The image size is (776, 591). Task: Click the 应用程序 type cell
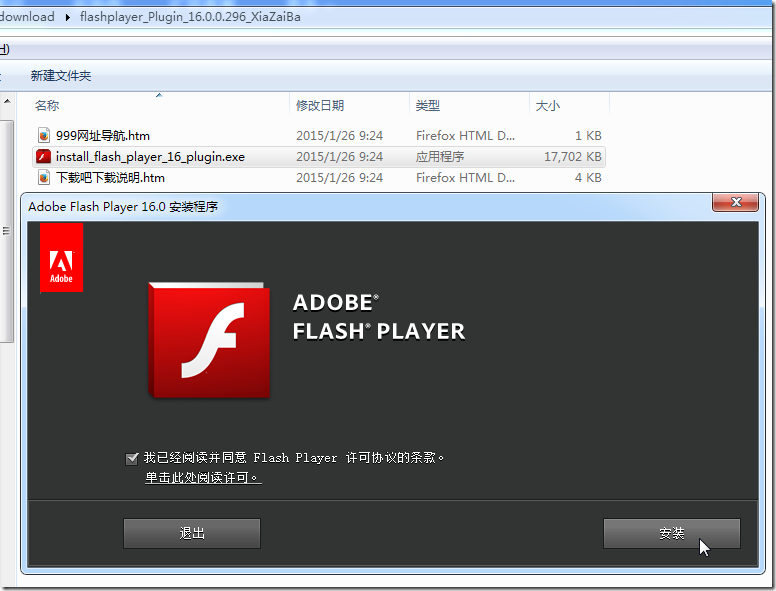pos(440,156)
